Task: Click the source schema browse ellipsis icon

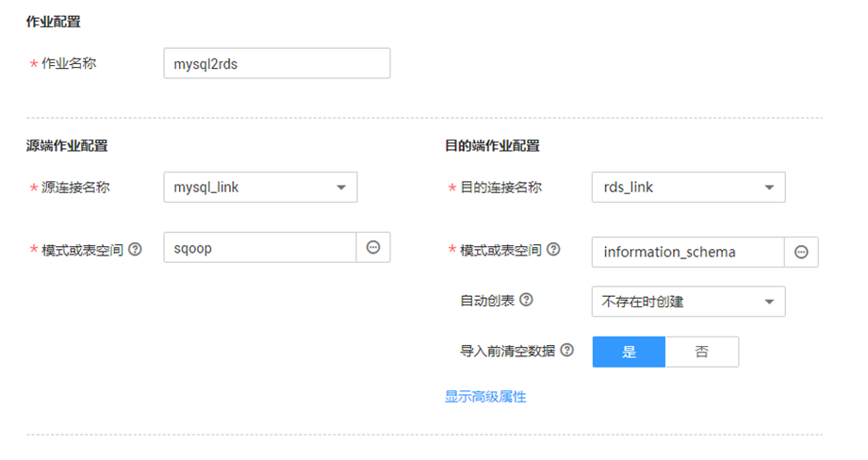Action: [373, 247]
